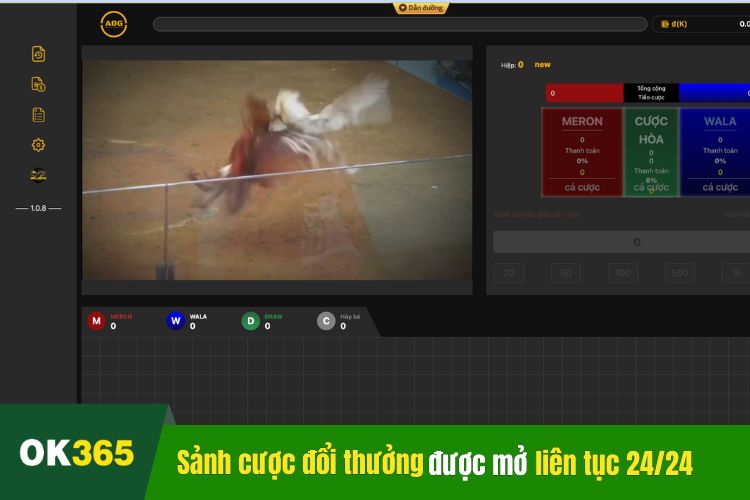Place bet on WALA panel
Screen dimensions: 750x500
[x=716, y=152]
